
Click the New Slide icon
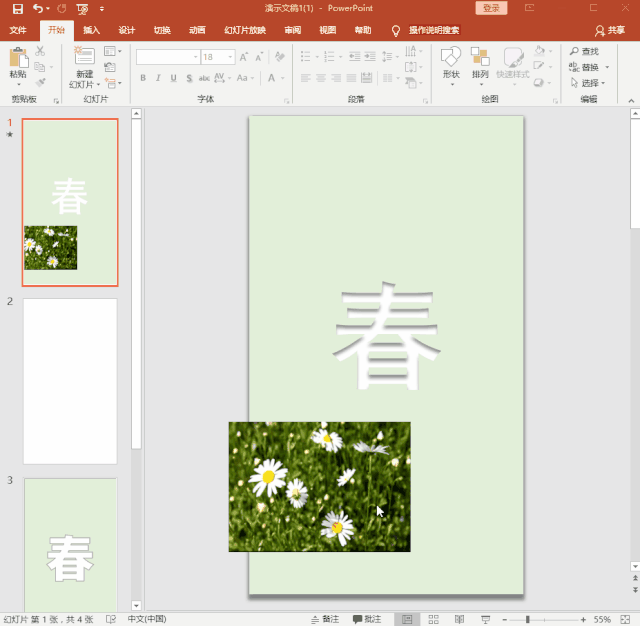pos(84,56)
